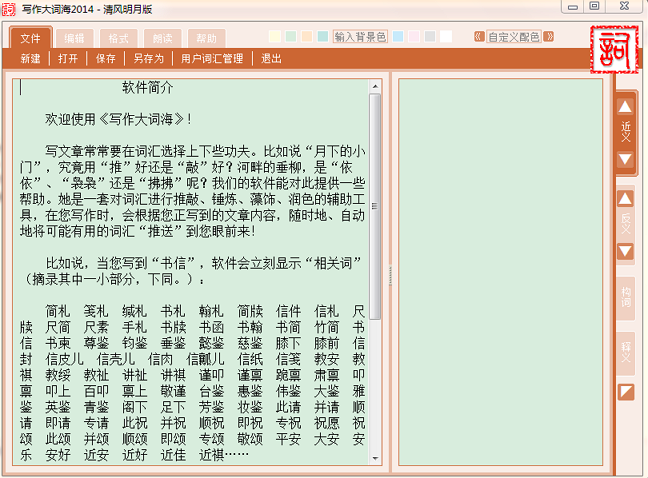Viewport: 648px width, 478px height.
Task: Choose the teal background swatch
Action: click(x=323, y=36)
